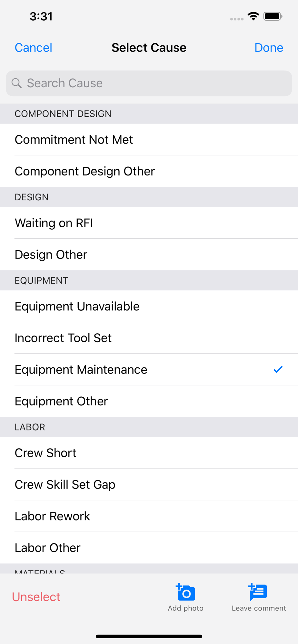
Task: Select the Commitment Not Met cause
Action: (74, 139)
